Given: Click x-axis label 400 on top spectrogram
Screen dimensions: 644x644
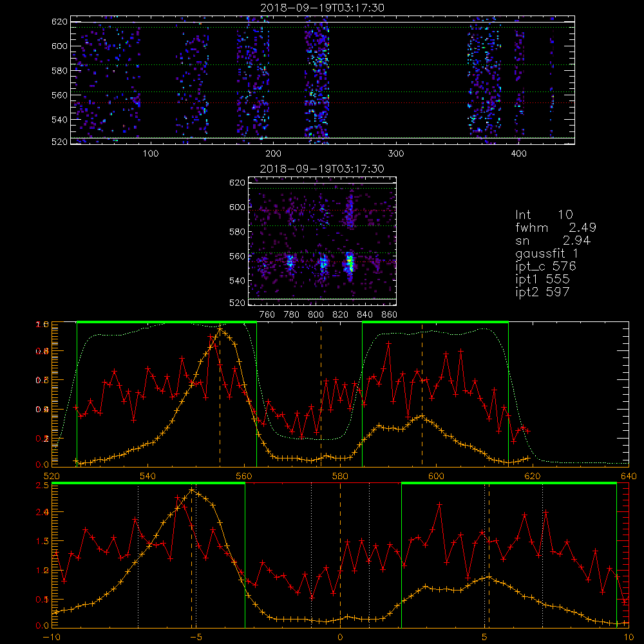Looking at the screenshot, I should point(518,154).
